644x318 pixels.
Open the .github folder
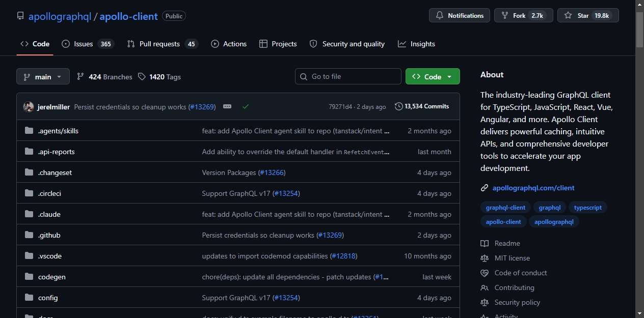(49, 235)
